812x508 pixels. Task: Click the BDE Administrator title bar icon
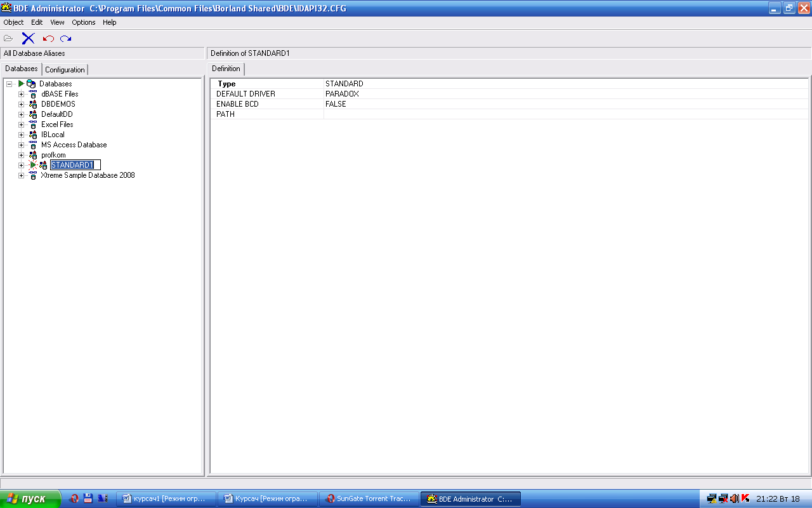6,8
